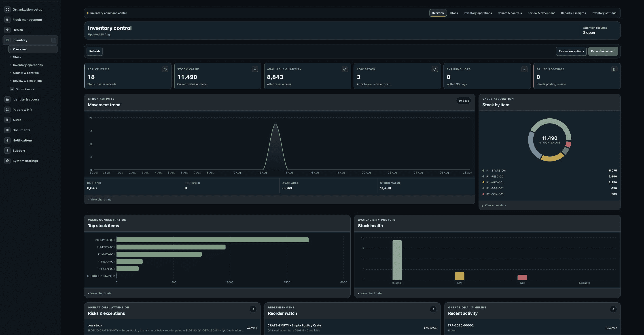Click the Review exceptions button
Screen dimensions: 644x335
(x=571, y=51)
